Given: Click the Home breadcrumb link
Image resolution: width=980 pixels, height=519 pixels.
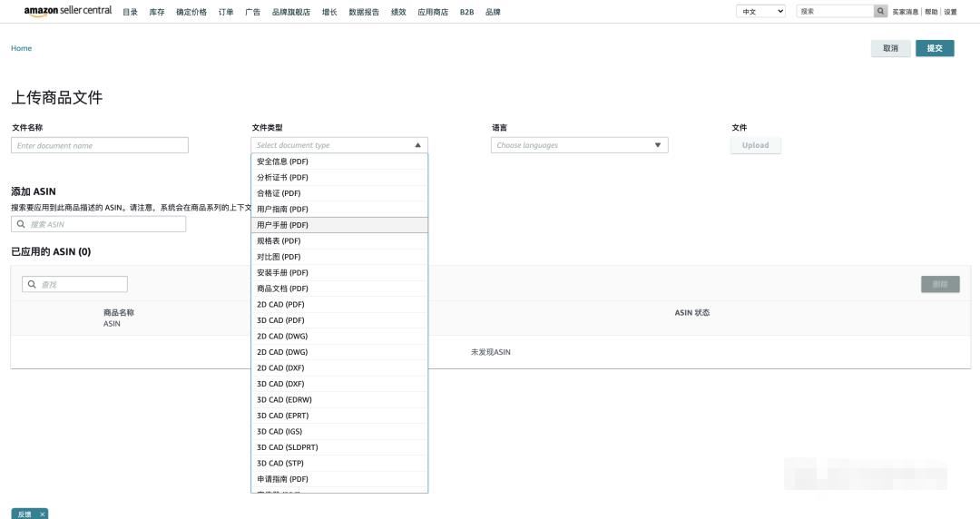Looking at the screenshot, I should click(21, 48).
